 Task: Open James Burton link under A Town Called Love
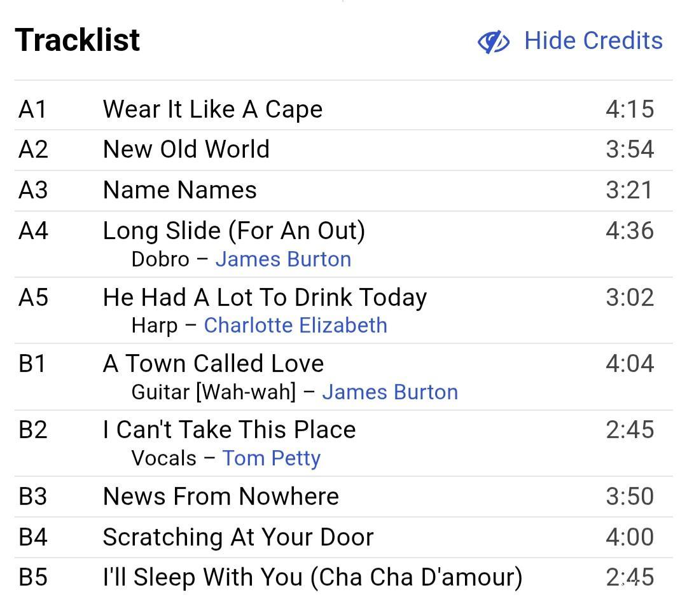pyautogui.click(x=390, y=392)
